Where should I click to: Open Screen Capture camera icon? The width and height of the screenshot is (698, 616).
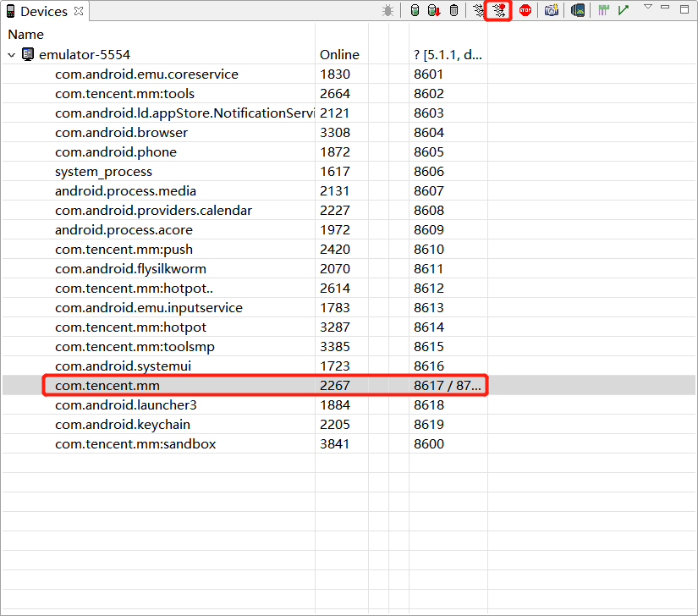[552, 11]
